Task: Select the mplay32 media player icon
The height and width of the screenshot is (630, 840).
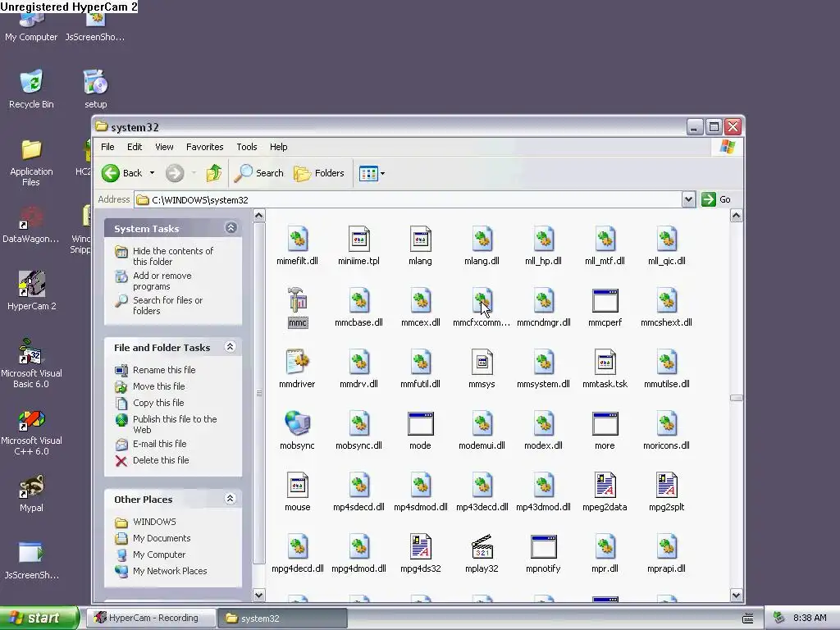Action: tap(482, 547)
